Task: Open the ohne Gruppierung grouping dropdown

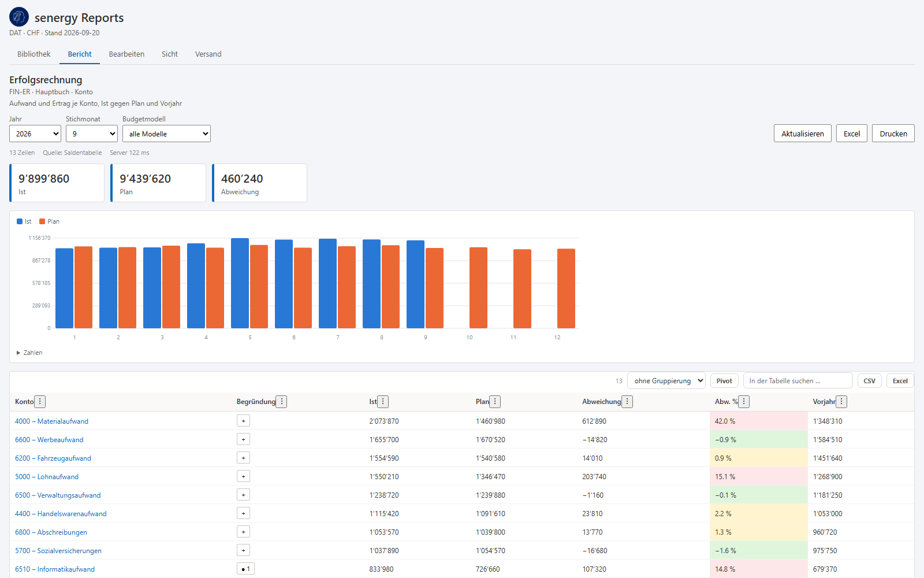Action: [x=666, y=380]
